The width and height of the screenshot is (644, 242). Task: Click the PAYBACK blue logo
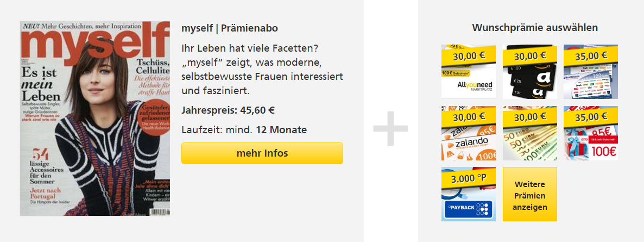468,209
